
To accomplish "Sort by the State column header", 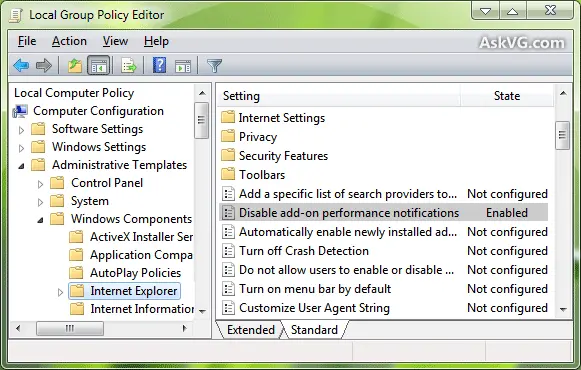I will [507, 96].
